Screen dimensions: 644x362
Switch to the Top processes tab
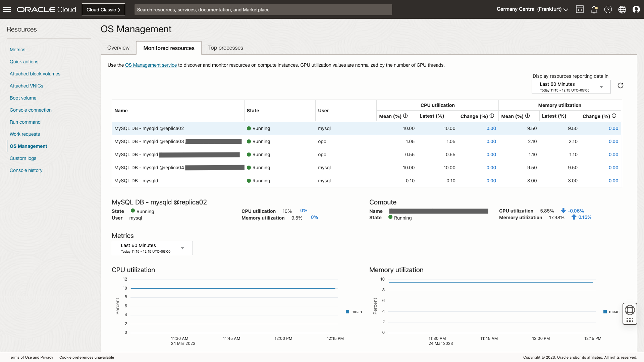coord(225,48)
